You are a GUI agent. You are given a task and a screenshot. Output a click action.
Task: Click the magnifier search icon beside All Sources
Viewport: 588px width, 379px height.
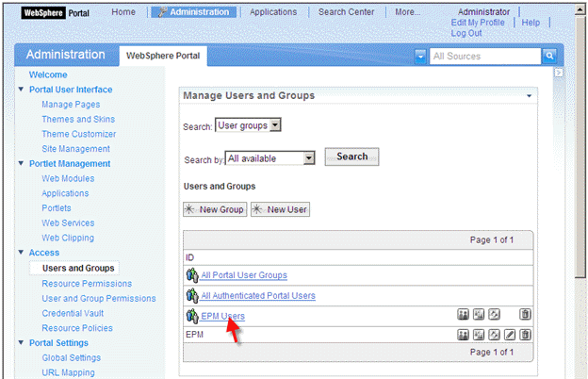(549, 56)
